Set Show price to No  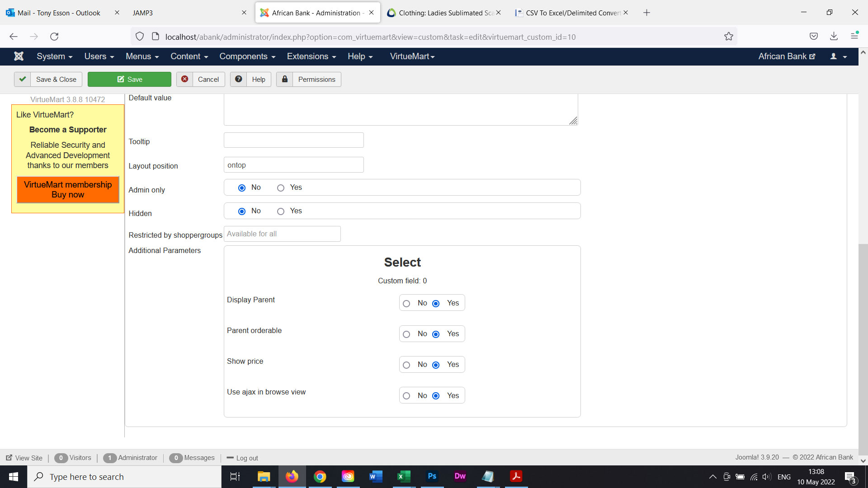pyautogui.click(x=406, y=365)
